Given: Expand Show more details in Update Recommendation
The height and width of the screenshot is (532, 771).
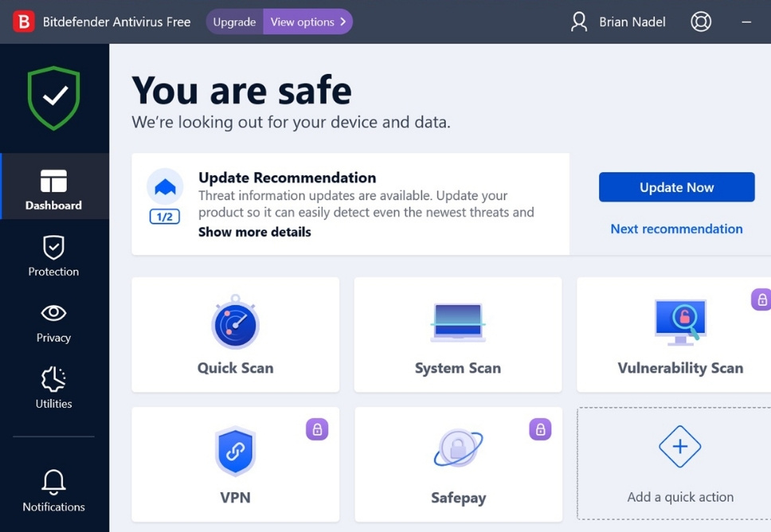Looking at the screenshot, I should point(254,232).
